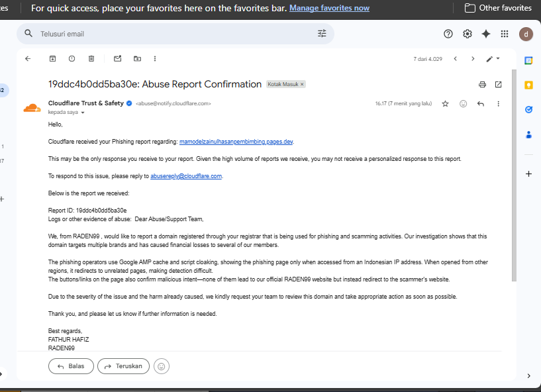Go to the newer email arrow
This screenshot has width=541, height=392.
tap(456, 59)
